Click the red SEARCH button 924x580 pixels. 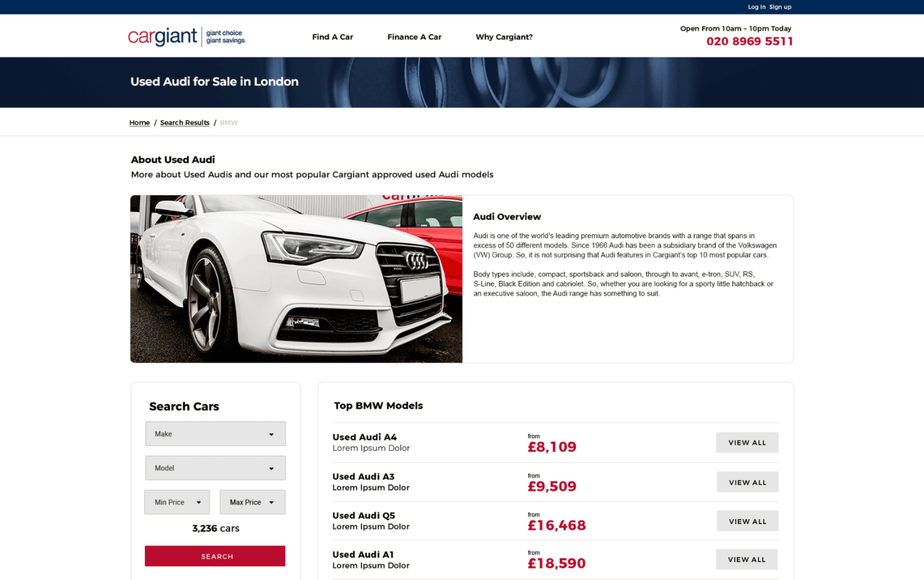pyautogui.click(x=215, y=556)
